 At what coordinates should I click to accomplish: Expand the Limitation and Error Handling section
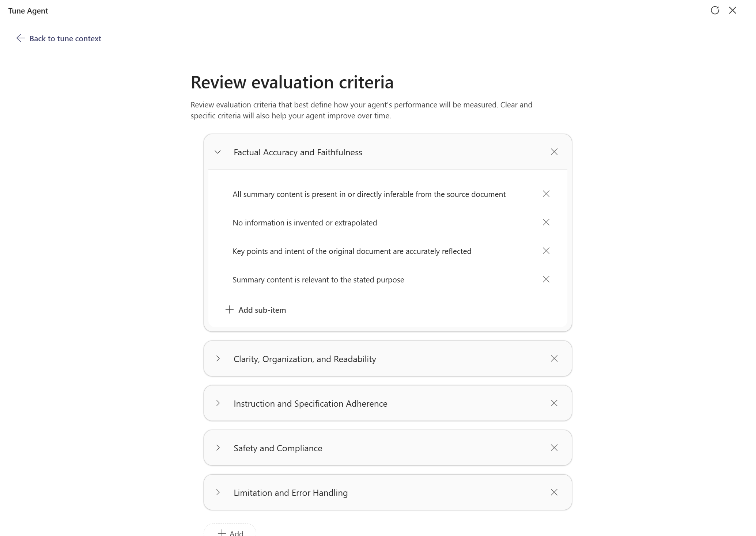tap(218, 493)
